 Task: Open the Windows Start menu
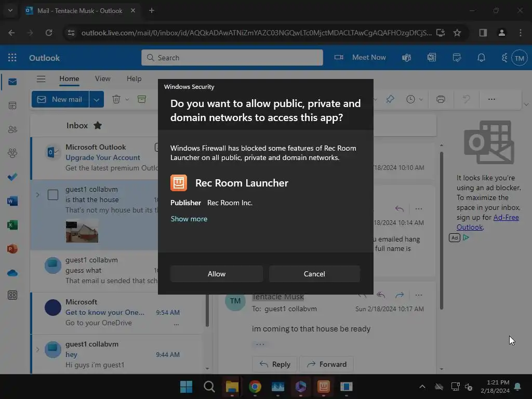[186, 387]
